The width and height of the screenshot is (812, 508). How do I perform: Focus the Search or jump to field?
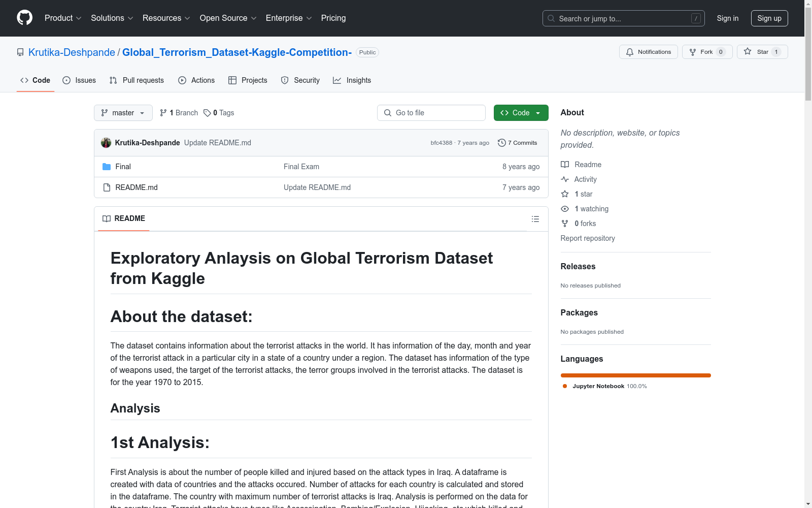624,18
